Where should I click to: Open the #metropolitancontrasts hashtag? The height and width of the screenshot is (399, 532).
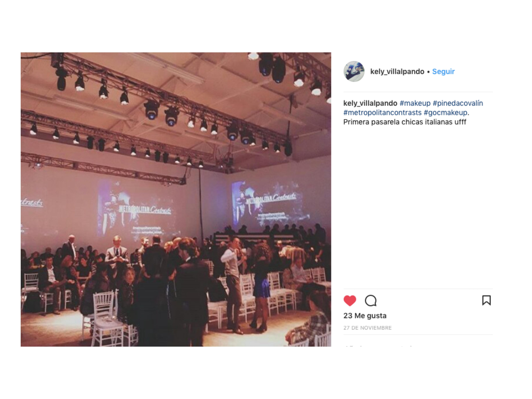click(x=382, y=113)
